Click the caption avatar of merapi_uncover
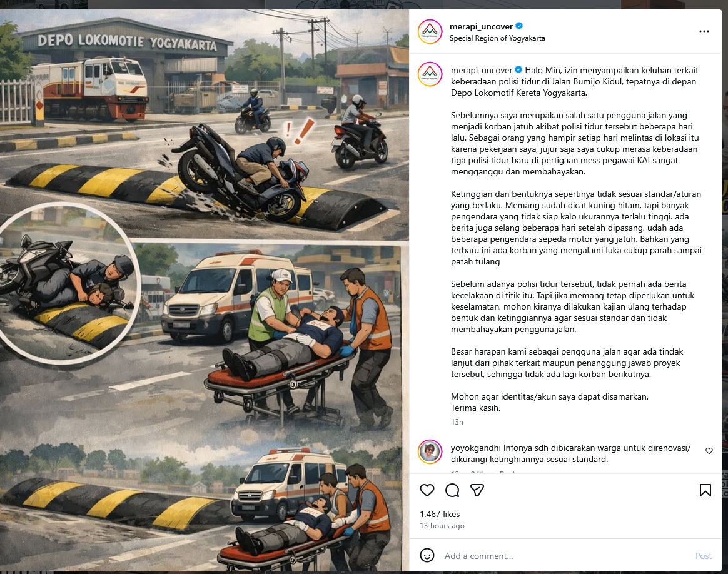 click(x=430, y=74)
